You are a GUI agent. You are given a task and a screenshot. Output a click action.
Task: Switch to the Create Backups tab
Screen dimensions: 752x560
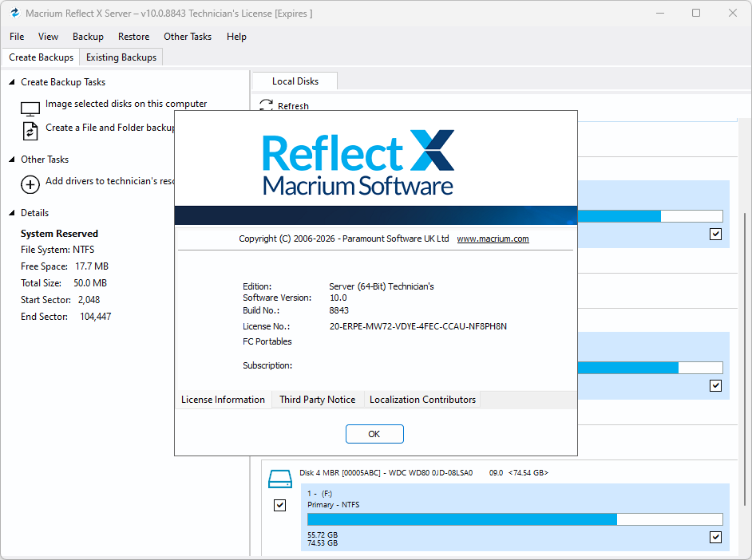[x=42, y=57]
